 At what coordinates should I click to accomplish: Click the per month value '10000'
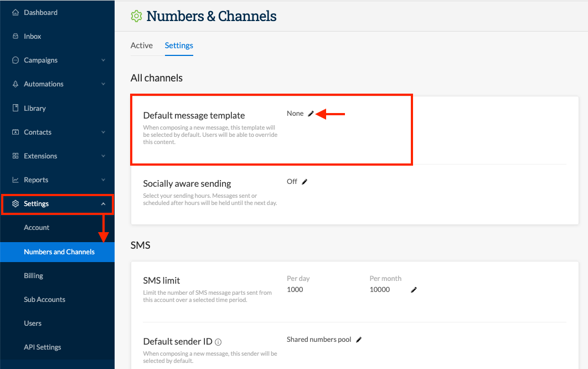(379, 289)
